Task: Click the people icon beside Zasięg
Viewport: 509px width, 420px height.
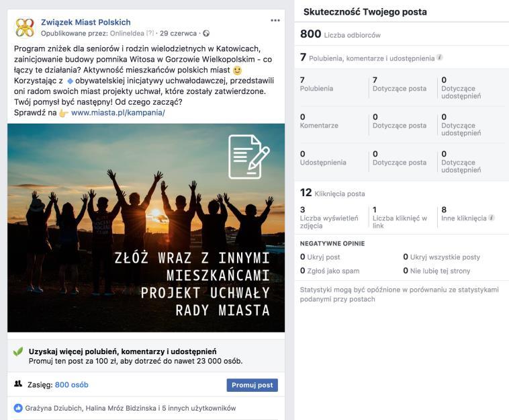Action: (18, 384)
